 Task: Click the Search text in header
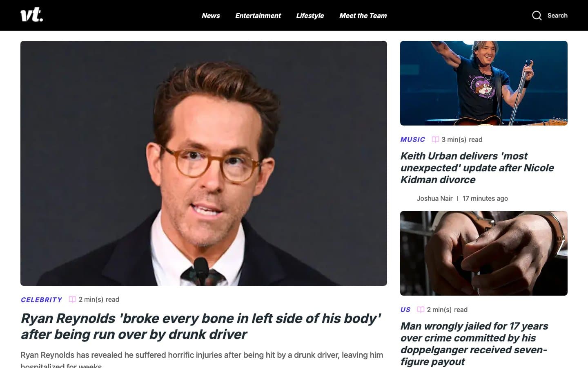coord(557,16)
